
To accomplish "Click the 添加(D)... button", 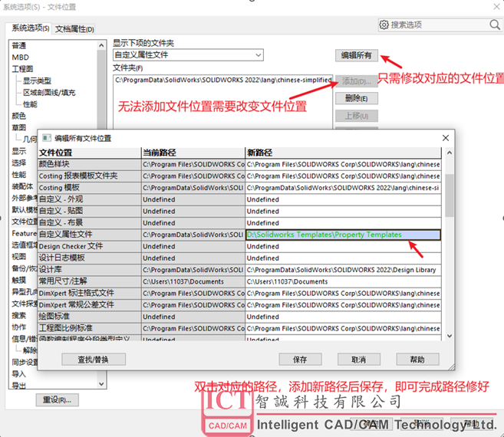I will coord(357,81).
